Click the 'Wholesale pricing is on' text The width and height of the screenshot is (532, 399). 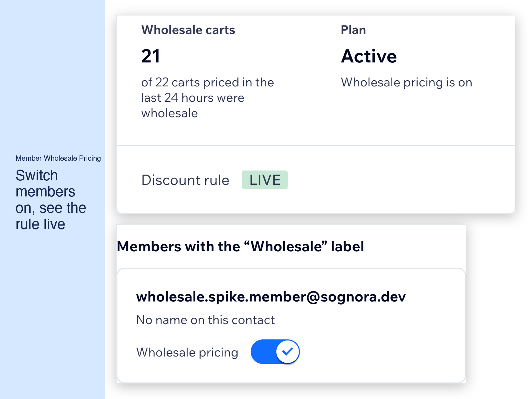(x=406, y=82)
